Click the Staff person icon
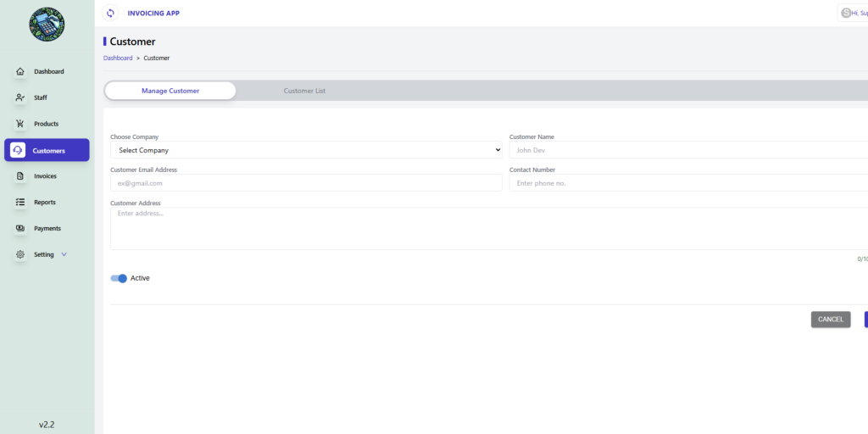This screenshot has width=868, height=434. (x=20, y=97)
